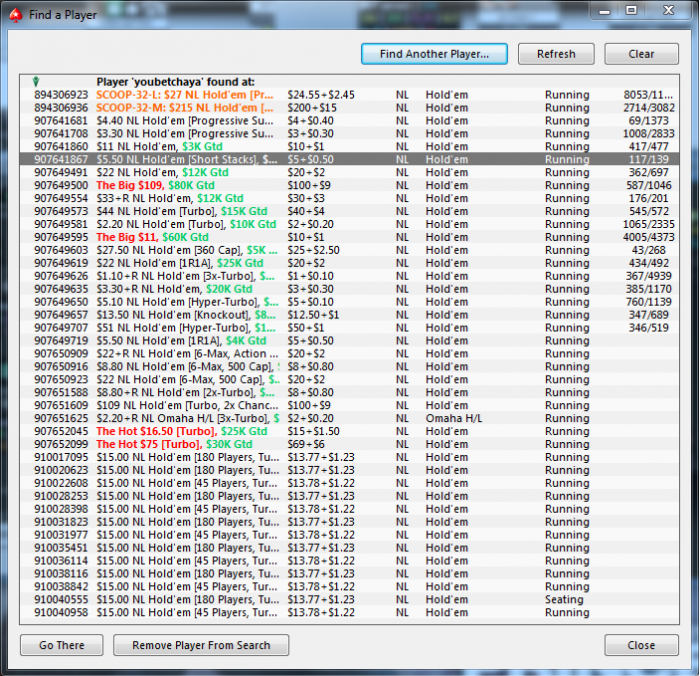Click the PokerStars spade icon in the title bar
This screenshot has width=700, height=676.
coord(16,15)
